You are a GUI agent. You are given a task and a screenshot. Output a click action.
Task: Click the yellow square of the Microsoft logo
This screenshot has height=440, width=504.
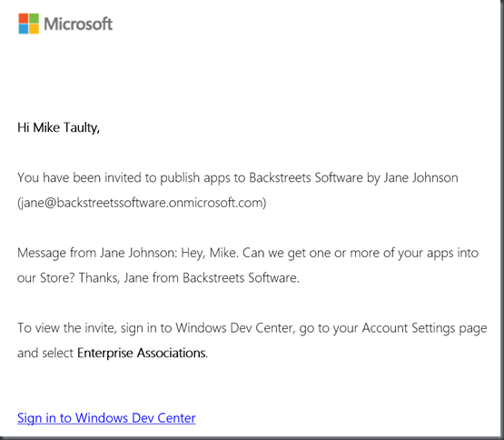click(x=35, y=29)
